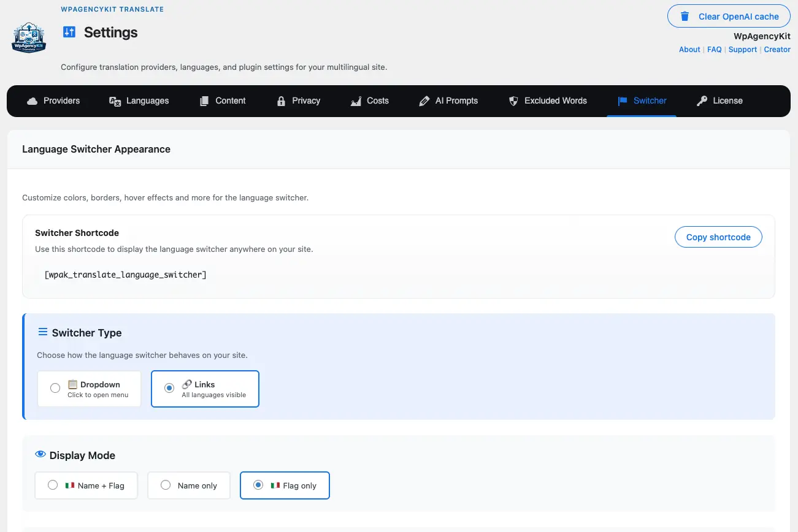The height and width of the screenshot is (532, 798).
Task: Choose Name + Flag display mode radio
Action: pyautogui.click(x=53, y=485)
